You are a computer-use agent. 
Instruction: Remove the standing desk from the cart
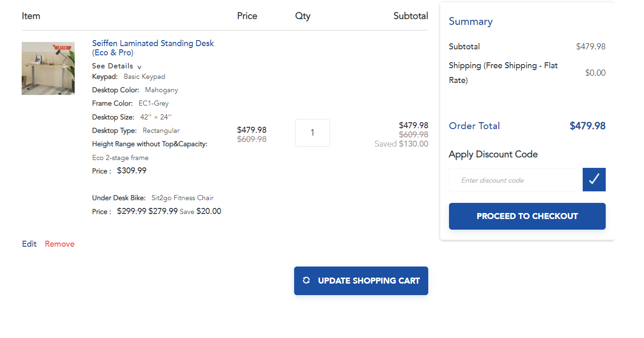click(x=59, y=244)
